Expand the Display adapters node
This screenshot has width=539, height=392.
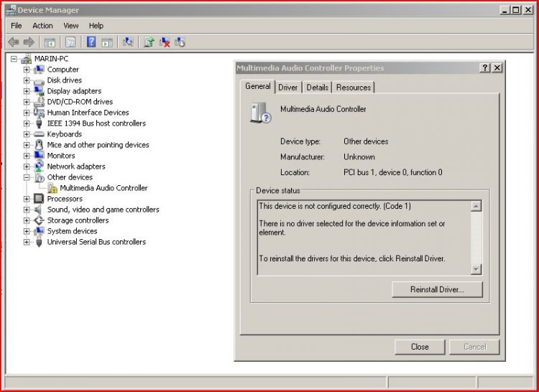[27, 91]
